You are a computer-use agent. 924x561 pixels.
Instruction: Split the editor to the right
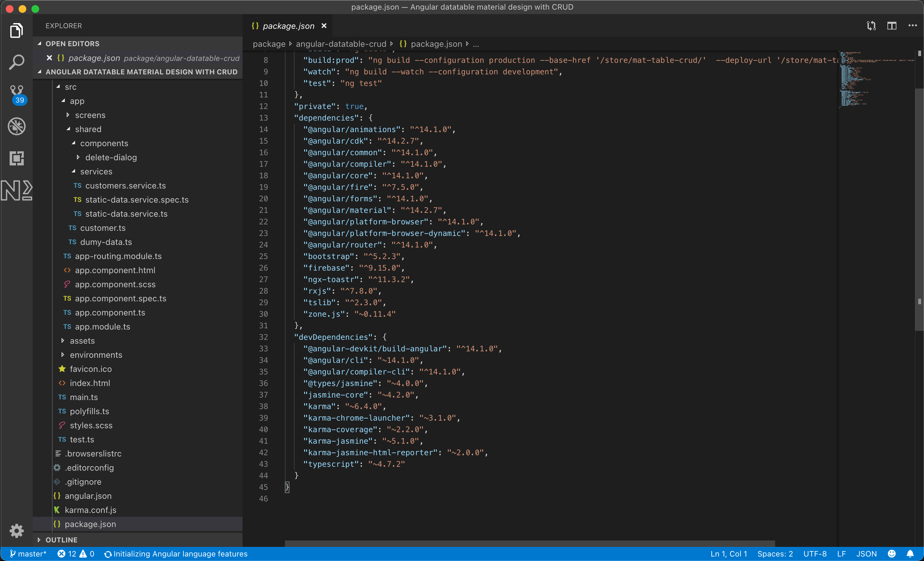tap(892, 25)
